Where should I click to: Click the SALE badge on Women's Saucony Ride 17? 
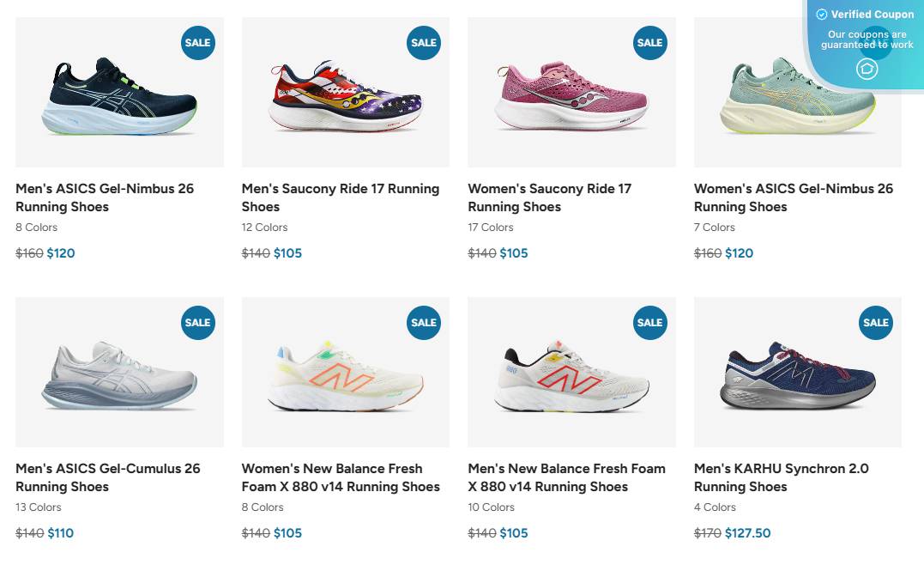(649, 42)
